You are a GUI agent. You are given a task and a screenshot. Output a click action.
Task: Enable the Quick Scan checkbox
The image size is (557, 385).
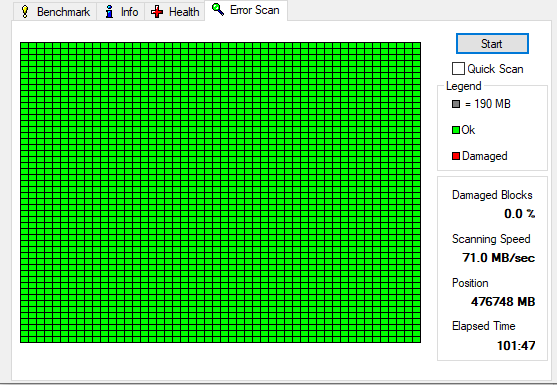click(x=458, y=69)
